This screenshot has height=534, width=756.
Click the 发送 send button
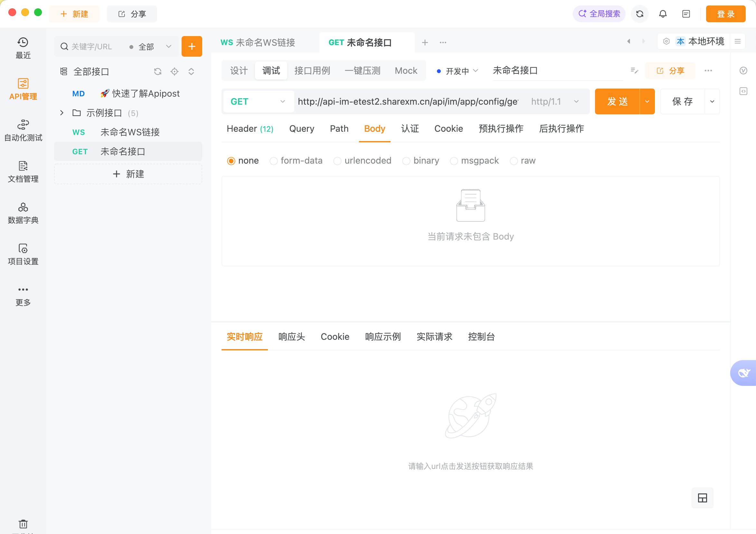tap(618, 101)
